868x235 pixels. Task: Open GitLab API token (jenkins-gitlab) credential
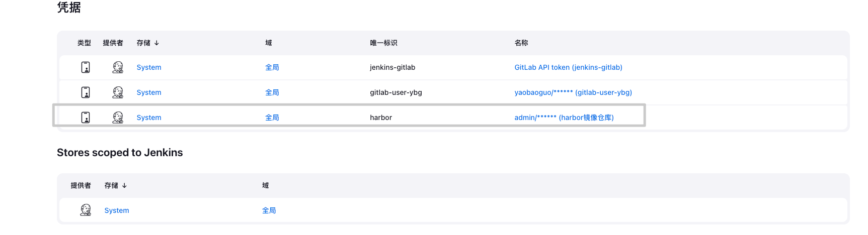tap(568, 67)
